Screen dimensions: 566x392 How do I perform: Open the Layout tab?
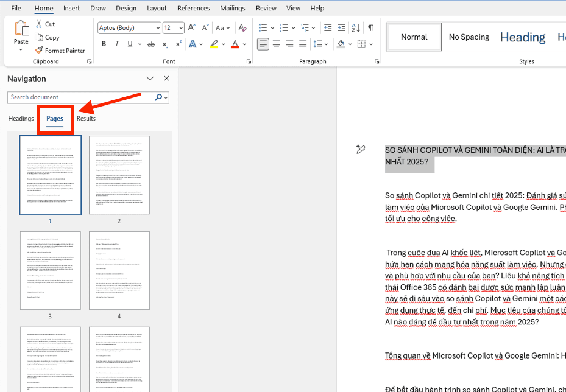click(157, 9)
